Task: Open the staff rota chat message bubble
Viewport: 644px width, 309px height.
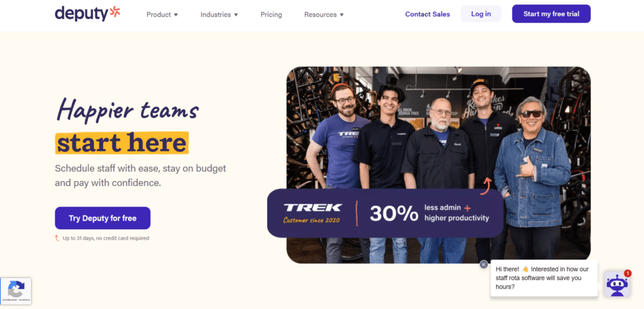Action: 544,278
